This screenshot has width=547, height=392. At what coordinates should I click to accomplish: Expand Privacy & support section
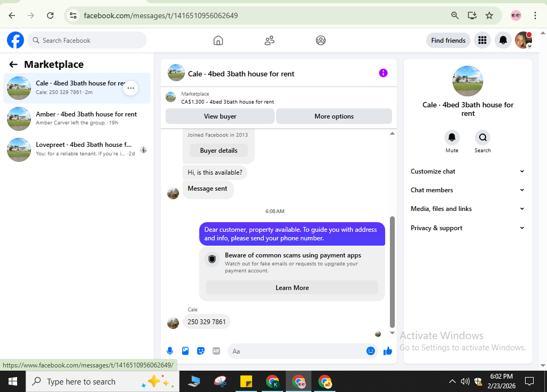(467, 228)
